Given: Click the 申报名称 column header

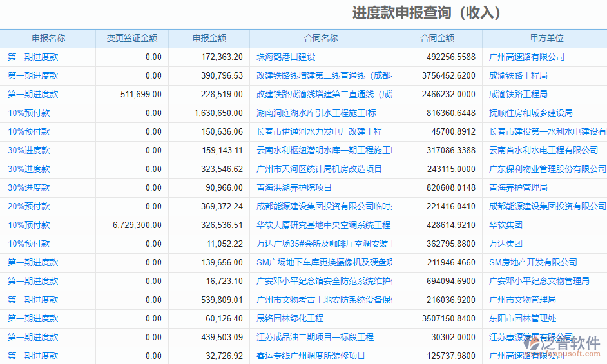Looking at the screenshot, I should coord(48,39).
